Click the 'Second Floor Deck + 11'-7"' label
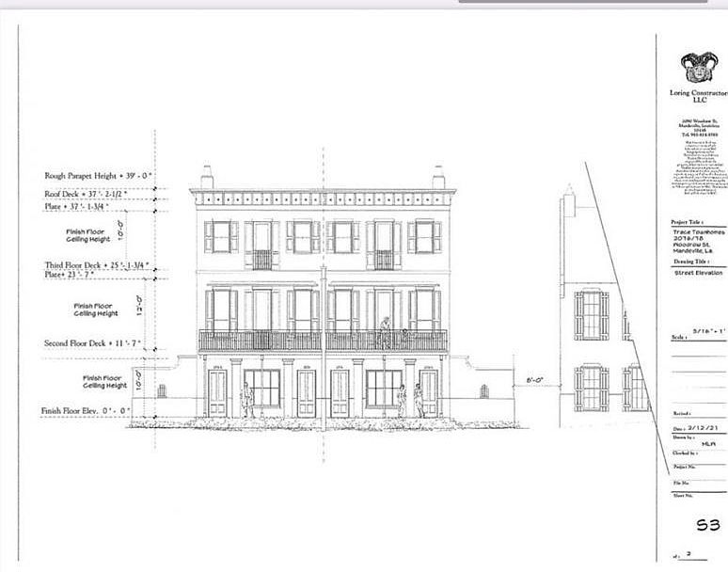This screenshot has width=728, height=572. click(92, 343)
